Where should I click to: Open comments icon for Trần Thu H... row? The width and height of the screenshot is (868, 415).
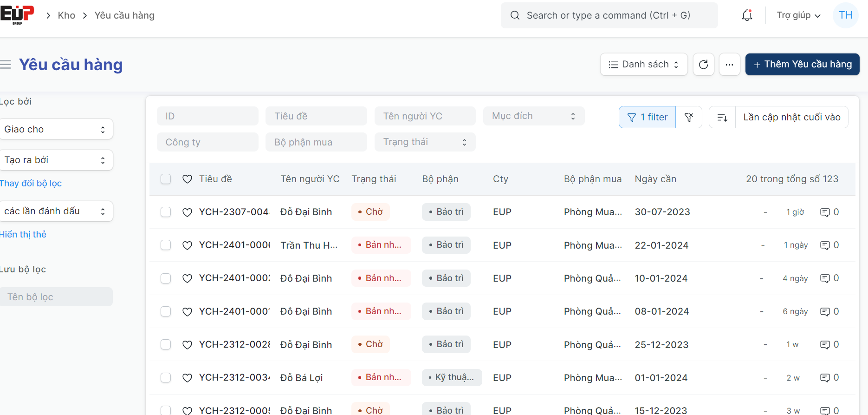click(825, 245)
